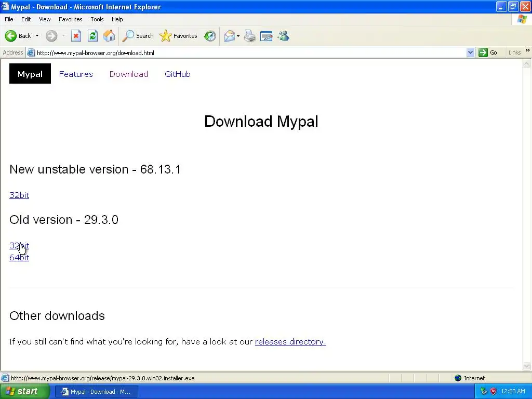
Task: Print the page with printer icon
Action: point(250,36)
